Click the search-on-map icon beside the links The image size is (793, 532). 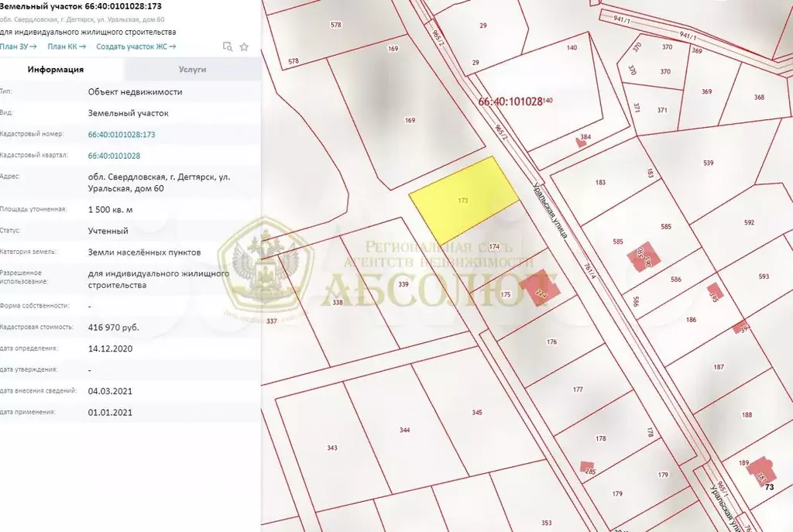(x=228, y=46)
